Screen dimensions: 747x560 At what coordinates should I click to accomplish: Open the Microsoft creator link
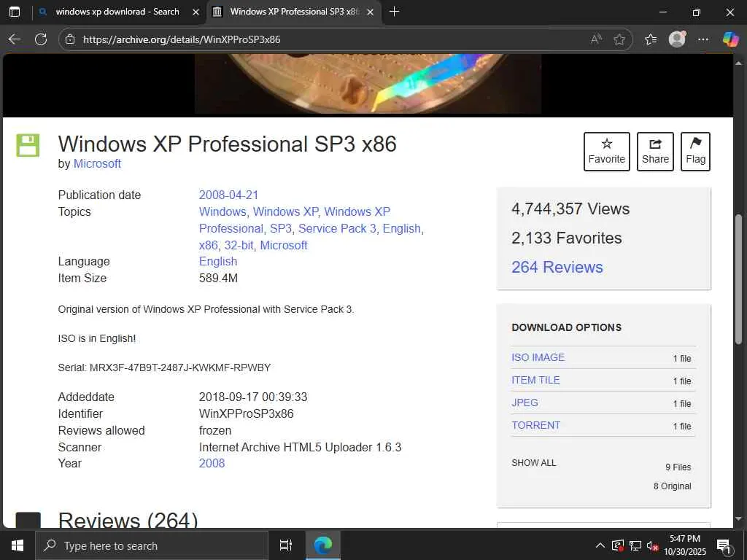[x=97, y=164]
